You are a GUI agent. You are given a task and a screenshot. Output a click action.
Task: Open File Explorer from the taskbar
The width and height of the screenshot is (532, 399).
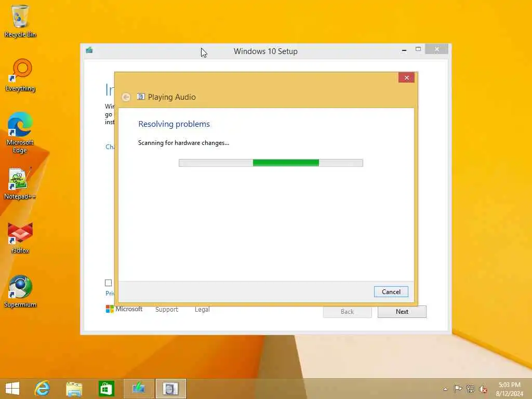[74, 389]
